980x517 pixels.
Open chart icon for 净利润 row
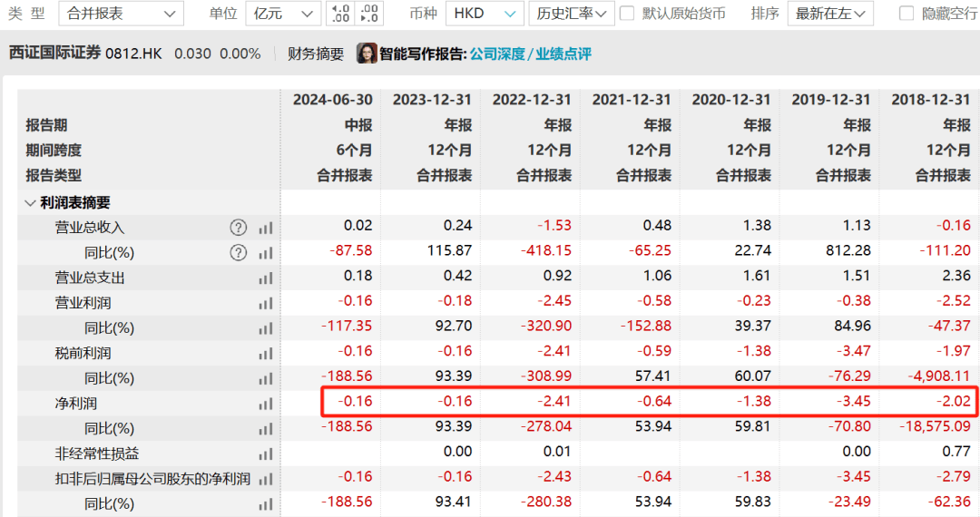pos(266,404)
